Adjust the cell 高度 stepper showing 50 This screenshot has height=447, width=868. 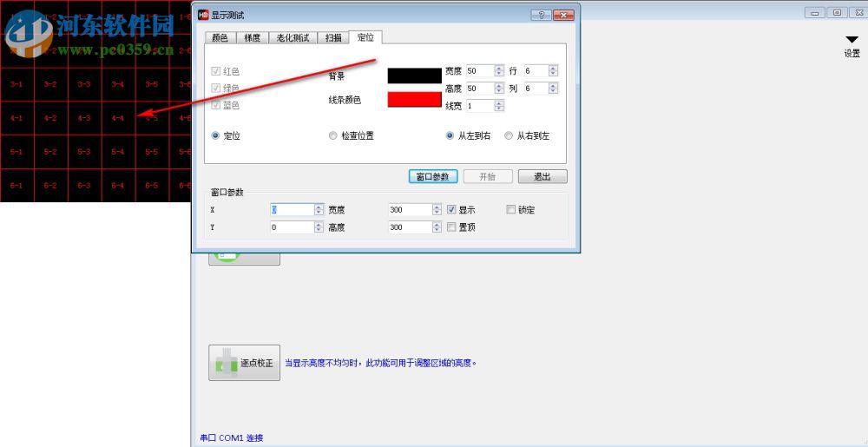(499, 89)
